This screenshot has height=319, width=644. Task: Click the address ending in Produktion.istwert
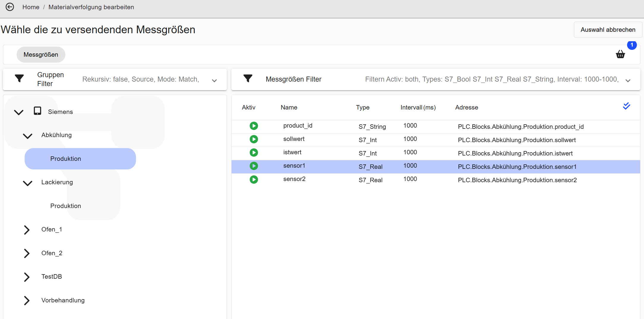point(515,153)
